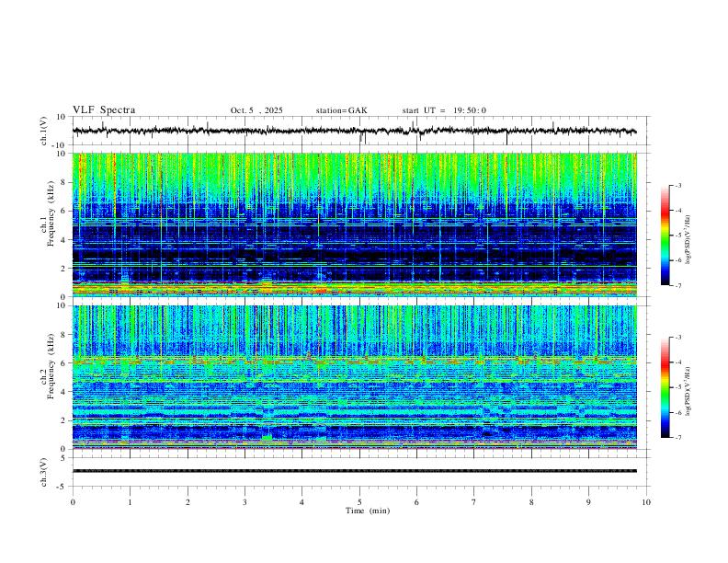Screen dimensions: 728x563
Task: Click the ch.1 spectrogram panel
Action: coord(354,224)
